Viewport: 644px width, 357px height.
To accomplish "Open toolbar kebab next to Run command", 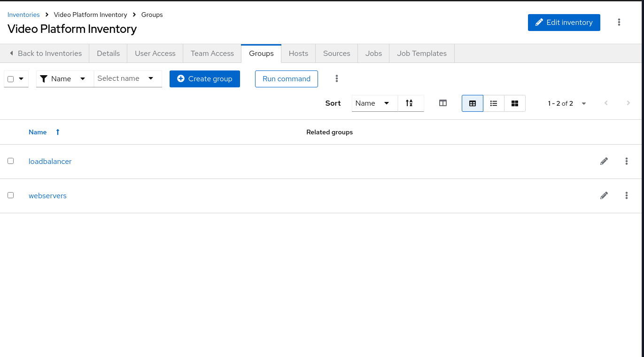I will [337, 78].
